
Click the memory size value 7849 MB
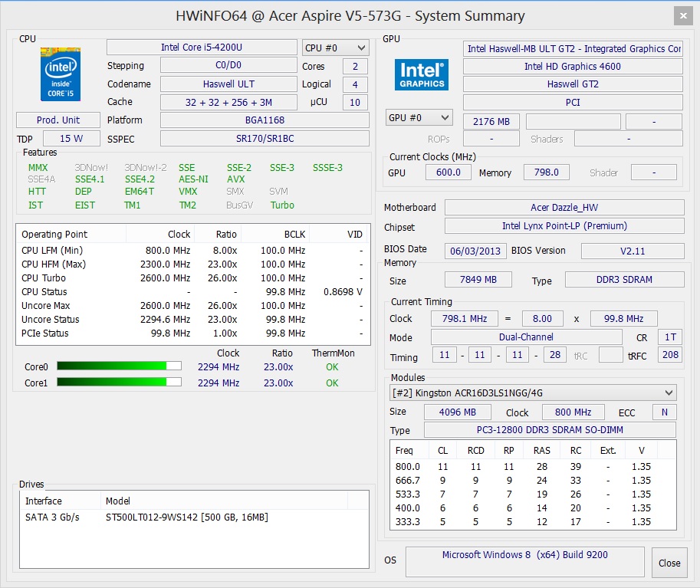point(478,280)
